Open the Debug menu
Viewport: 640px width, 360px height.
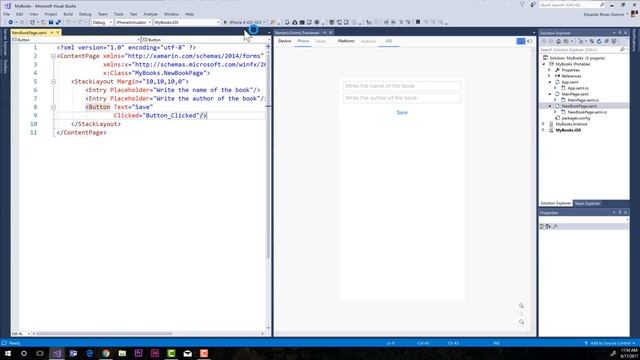point(85,14)
